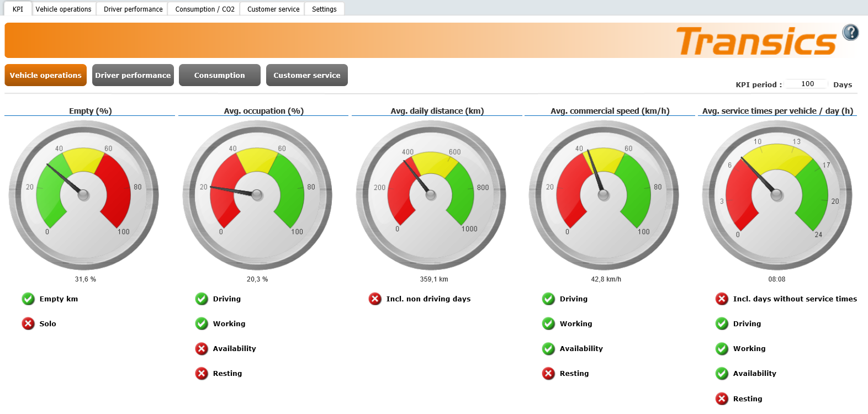Screen dimensions: 868x414
Task: Toggle Empty km green check icon
Action: tap(28, 299)
